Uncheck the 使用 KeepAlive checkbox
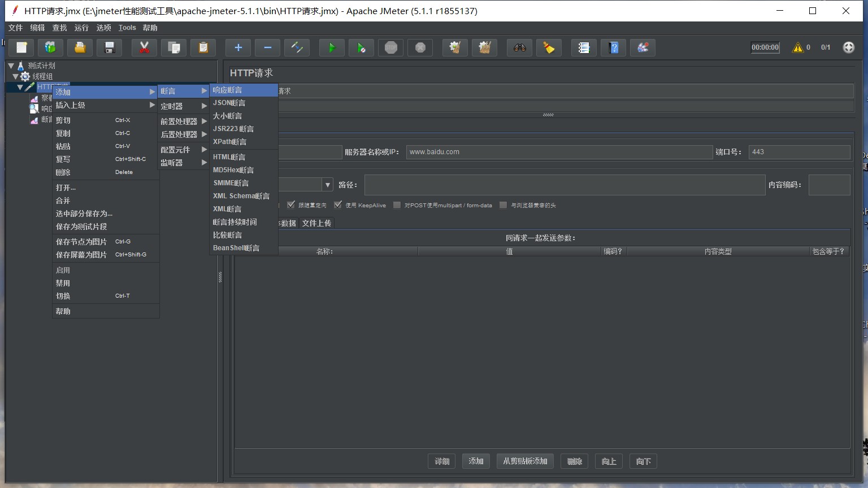The height and width of the screenshot is (488, 868). coord(338,205)
